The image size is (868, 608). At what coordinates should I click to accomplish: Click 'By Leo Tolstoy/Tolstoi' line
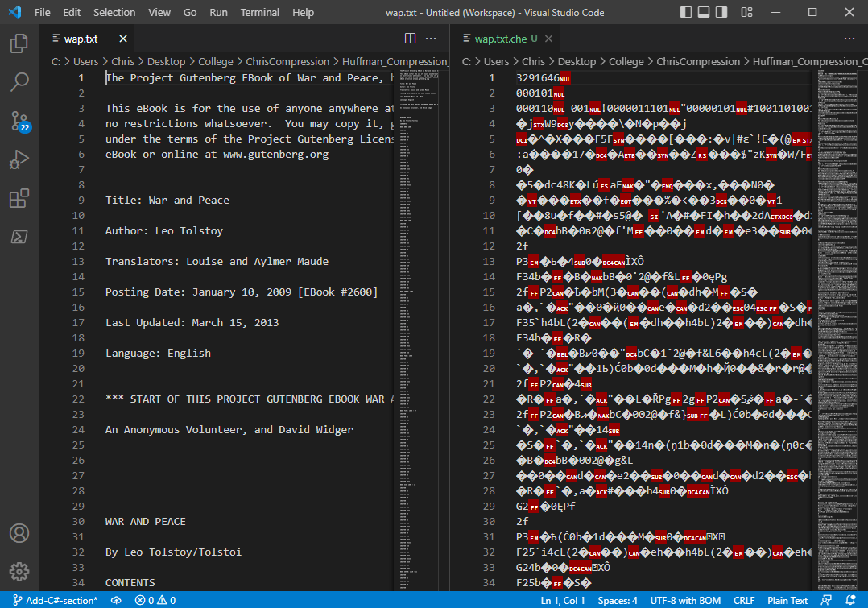pos(173,552)
